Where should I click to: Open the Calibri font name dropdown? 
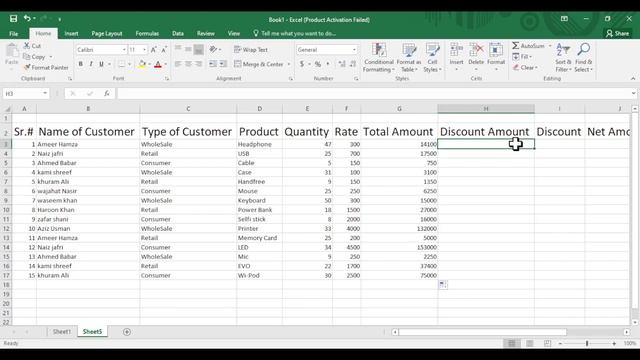tap(124, 50)
